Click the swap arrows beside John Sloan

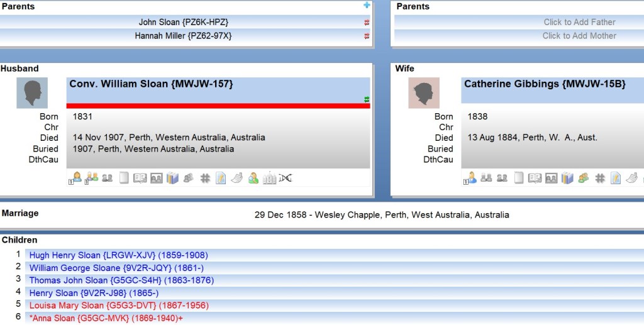pos(367,23)
